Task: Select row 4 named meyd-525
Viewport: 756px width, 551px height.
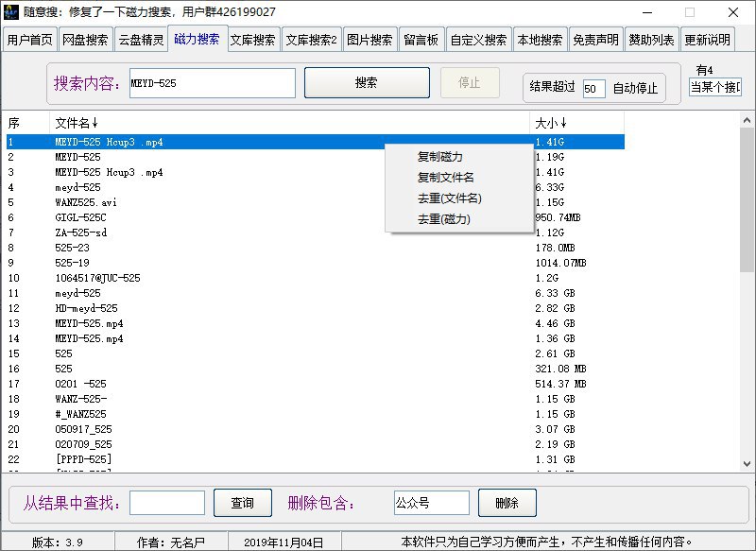Action: tap(316, 187)
